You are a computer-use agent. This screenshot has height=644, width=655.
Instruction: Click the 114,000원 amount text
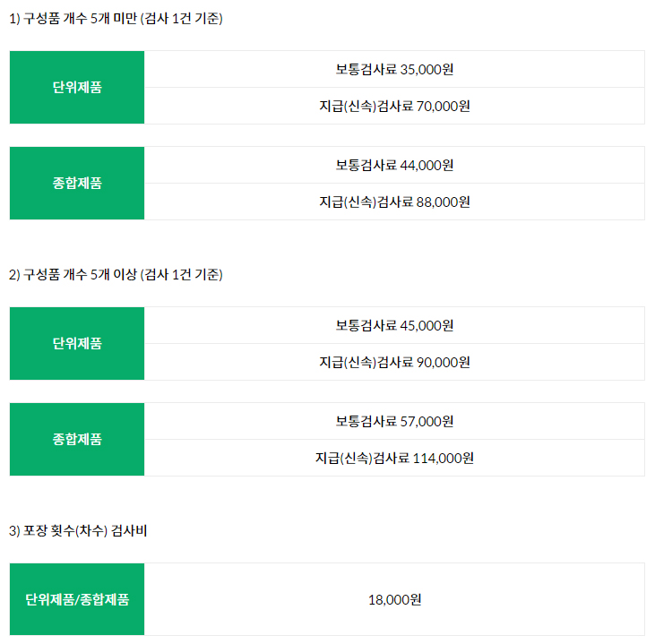tap(444, 459)
